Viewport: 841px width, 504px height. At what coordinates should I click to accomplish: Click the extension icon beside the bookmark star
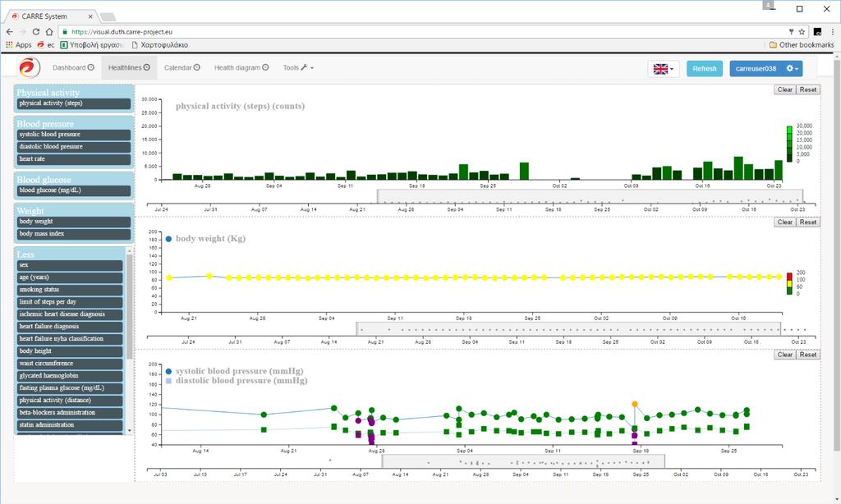coord(817,32)
